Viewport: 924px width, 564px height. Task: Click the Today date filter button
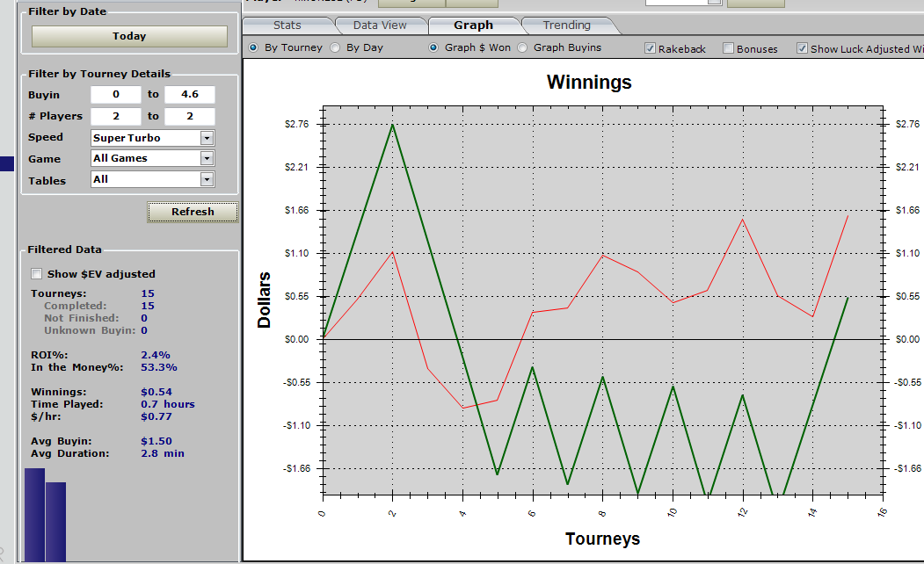pyautogui.click(x=129, y=36)
